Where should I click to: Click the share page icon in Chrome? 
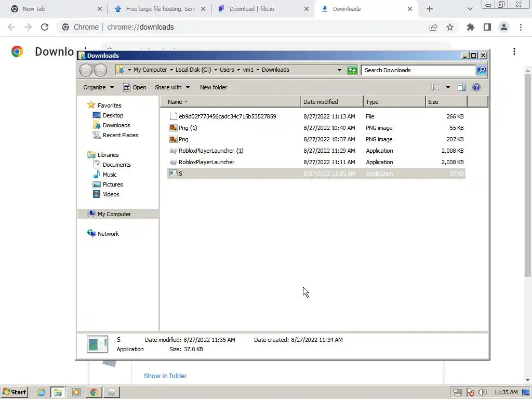(433, 27)
